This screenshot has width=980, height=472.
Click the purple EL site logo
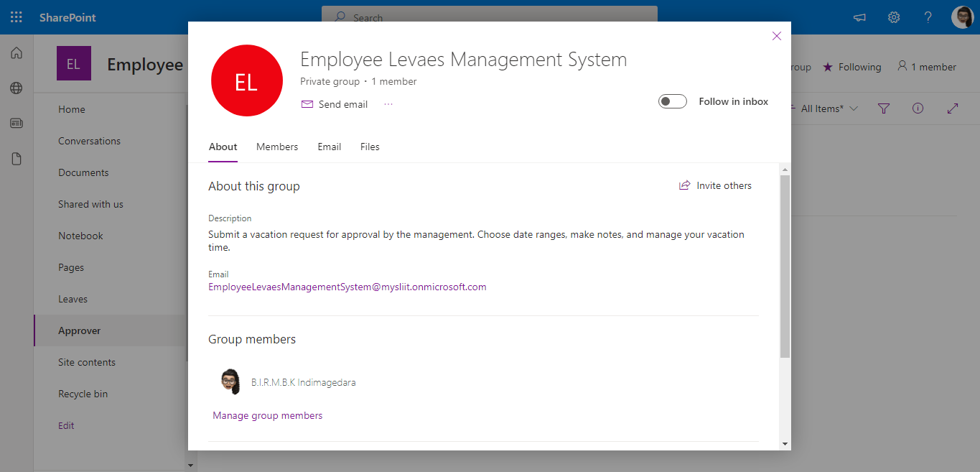pyautogui.click(x=73, y=64)
